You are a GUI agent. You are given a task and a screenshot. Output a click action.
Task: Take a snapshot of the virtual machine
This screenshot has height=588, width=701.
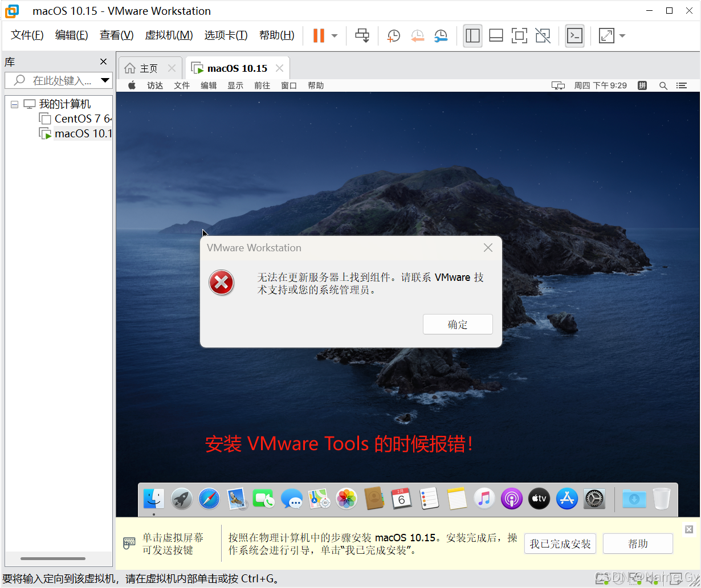[393, 36]
